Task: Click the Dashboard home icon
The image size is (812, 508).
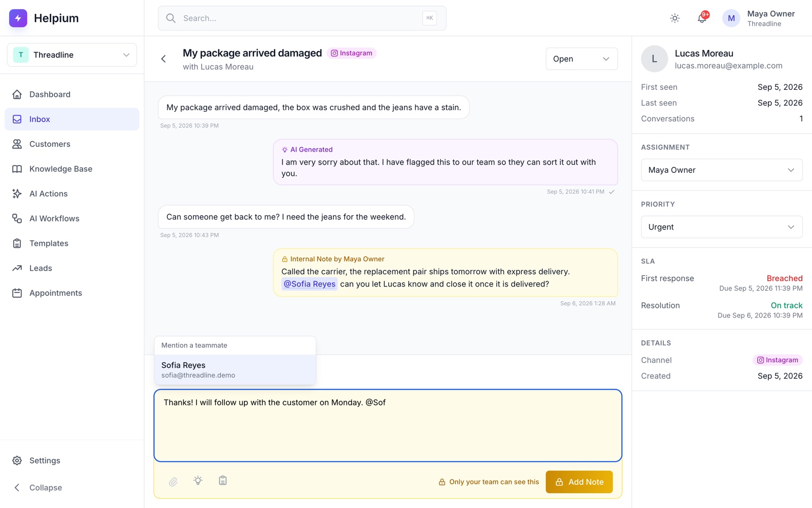Action: click(x=17, y=94)
